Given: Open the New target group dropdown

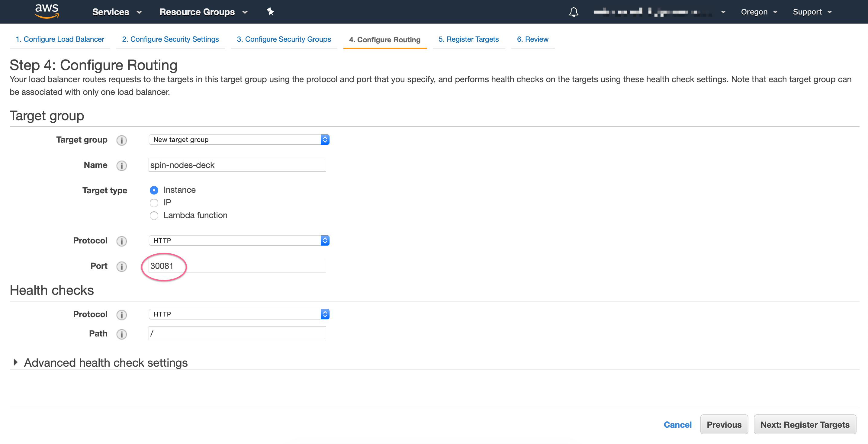Looking at the screenshot, I should [239, 140].
